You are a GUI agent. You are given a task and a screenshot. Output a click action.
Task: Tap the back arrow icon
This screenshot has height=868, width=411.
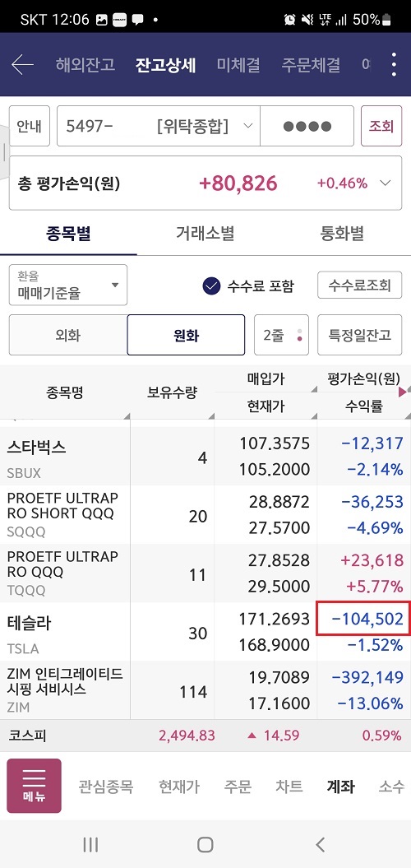pos(22,65)
